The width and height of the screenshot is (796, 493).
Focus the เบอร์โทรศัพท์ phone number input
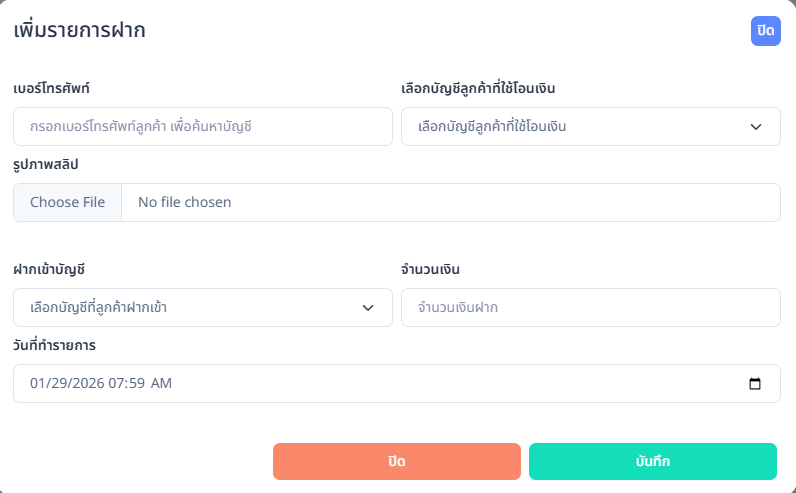click(203, 127)
